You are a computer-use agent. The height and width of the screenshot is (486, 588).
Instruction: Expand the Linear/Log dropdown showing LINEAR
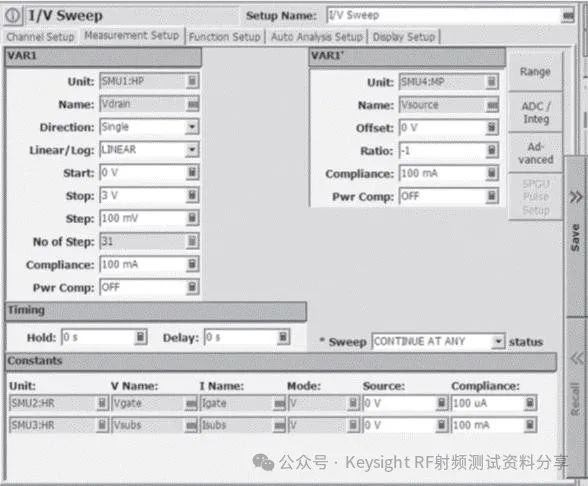click(192, 150)
